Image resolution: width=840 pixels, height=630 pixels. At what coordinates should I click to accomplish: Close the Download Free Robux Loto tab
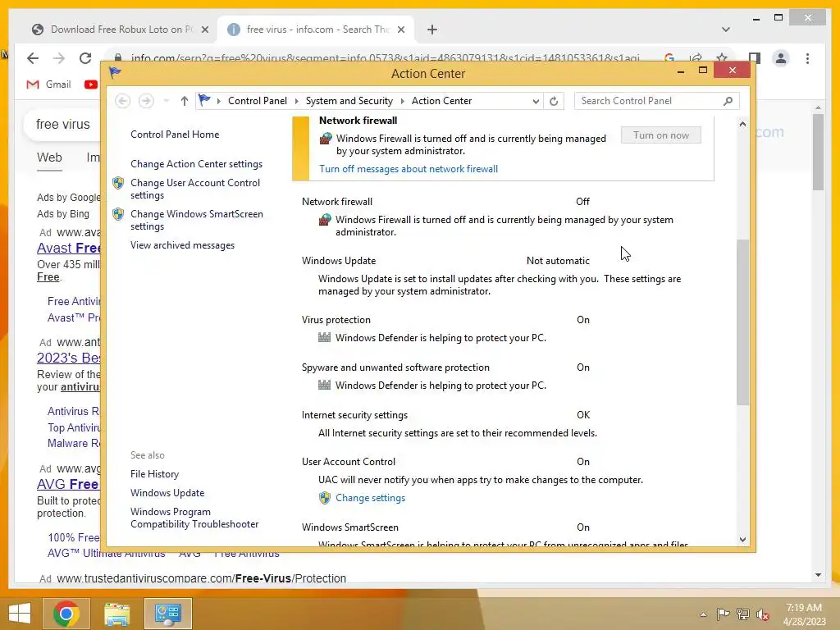click(x=204, y=30)
